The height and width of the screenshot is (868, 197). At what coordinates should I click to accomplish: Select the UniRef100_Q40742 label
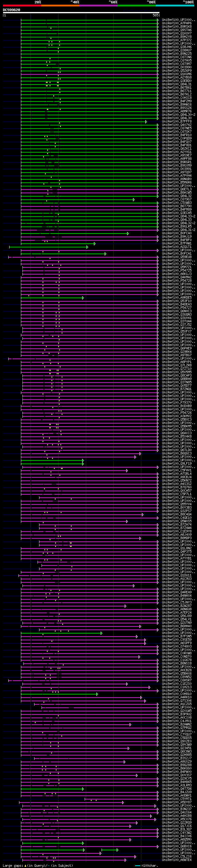[176, 125]
